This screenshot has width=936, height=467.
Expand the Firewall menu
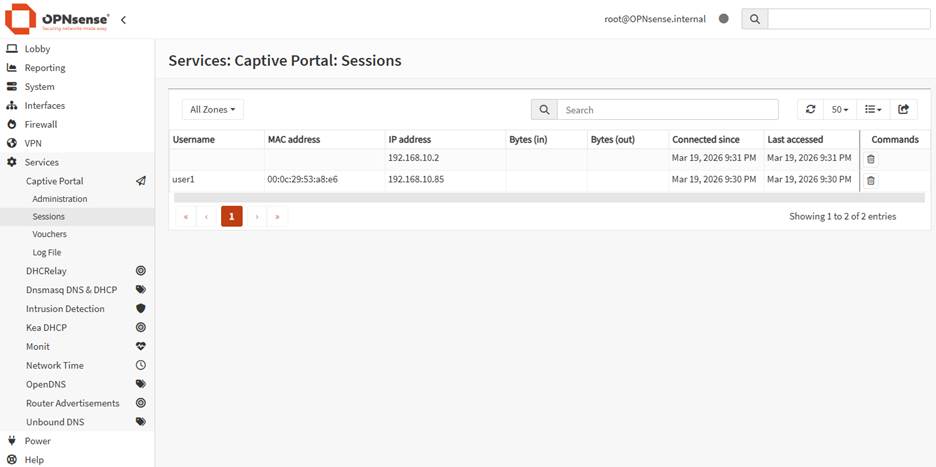[41, 125]
